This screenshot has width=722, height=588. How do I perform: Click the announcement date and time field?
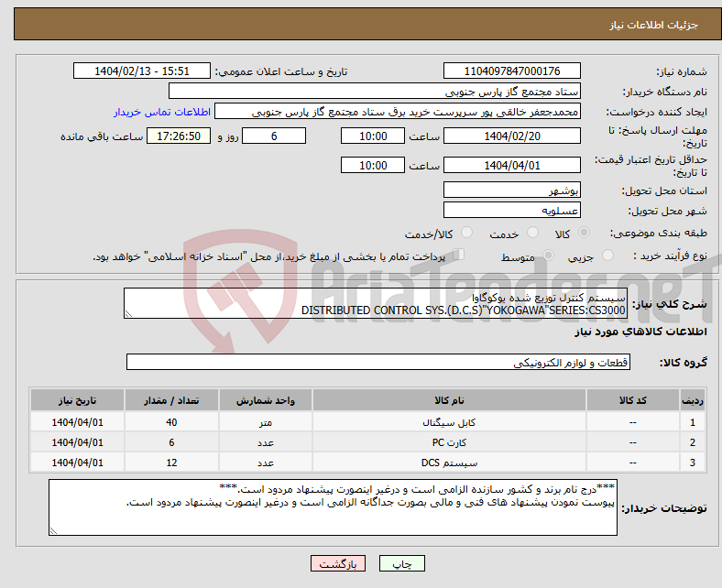tap(142, 71)
